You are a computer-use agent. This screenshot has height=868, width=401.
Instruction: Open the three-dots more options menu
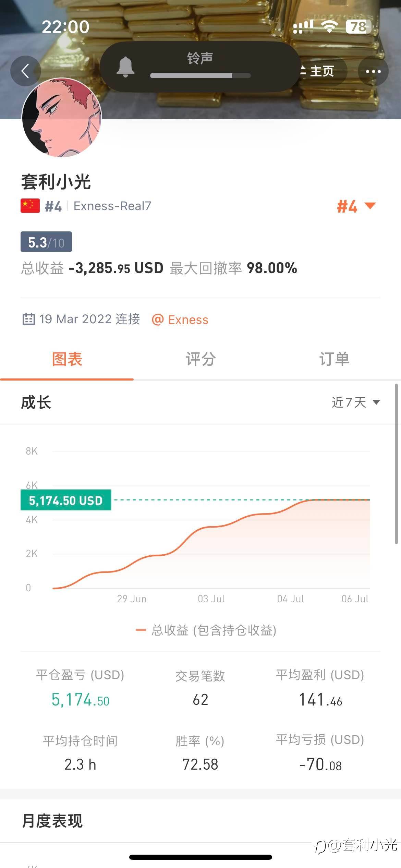[373, 71]
